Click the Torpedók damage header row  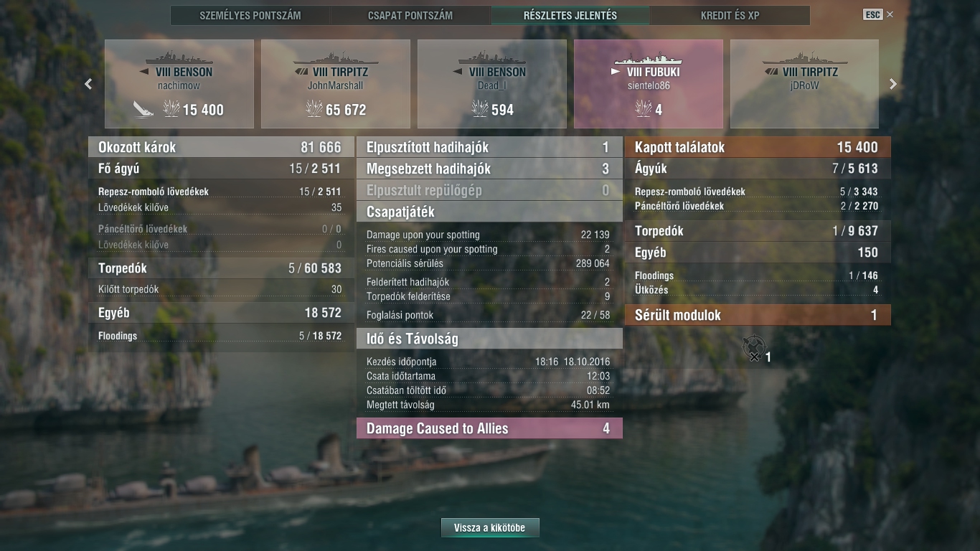[221, 268]
